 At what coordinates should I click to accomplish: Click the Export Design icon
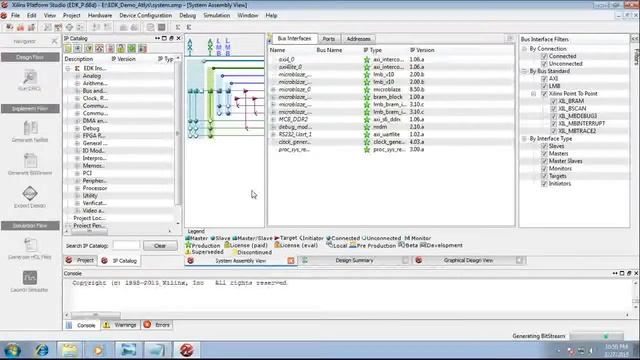click(x=30, y=193)
